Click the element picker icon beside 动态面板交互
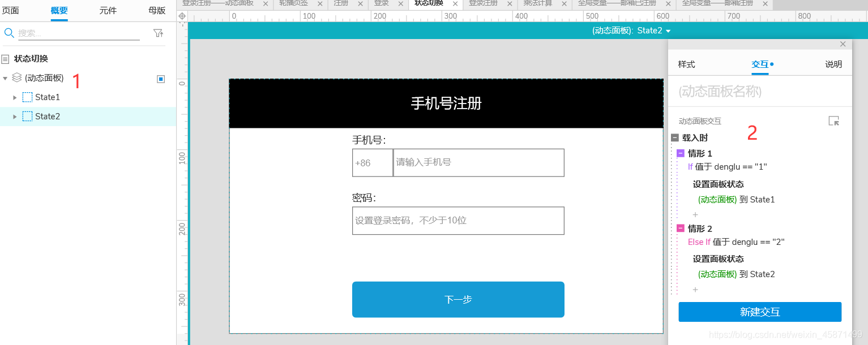The height and width of the screenshot is (345, 868). point(833,120)
